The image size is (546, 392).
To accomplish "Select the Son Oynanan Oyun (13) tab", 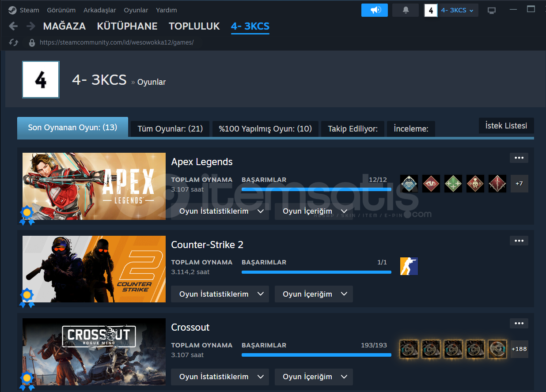I will (x=72, y=128).
